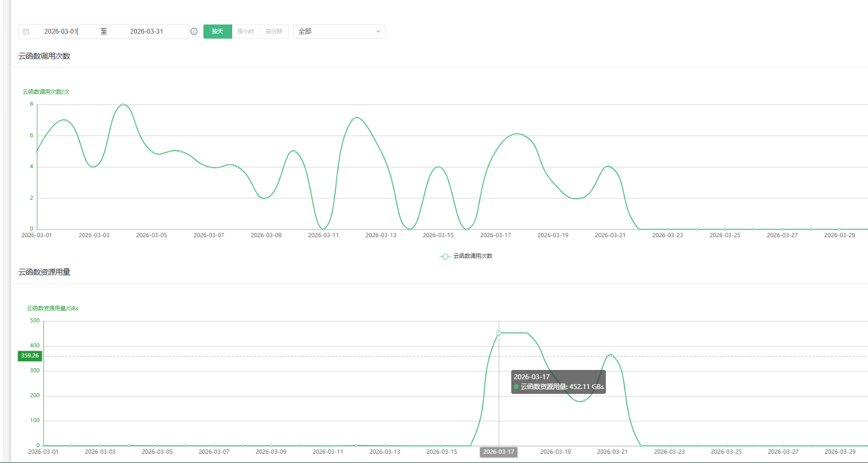The height and width of the screenshot is (463, 868).
Task: Switch granularity to 按小时
Action: click(246, 32)
